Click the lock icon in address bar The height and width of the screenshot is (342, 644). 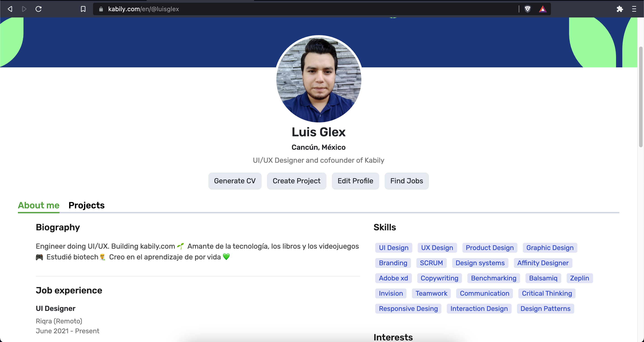[101, 9]
